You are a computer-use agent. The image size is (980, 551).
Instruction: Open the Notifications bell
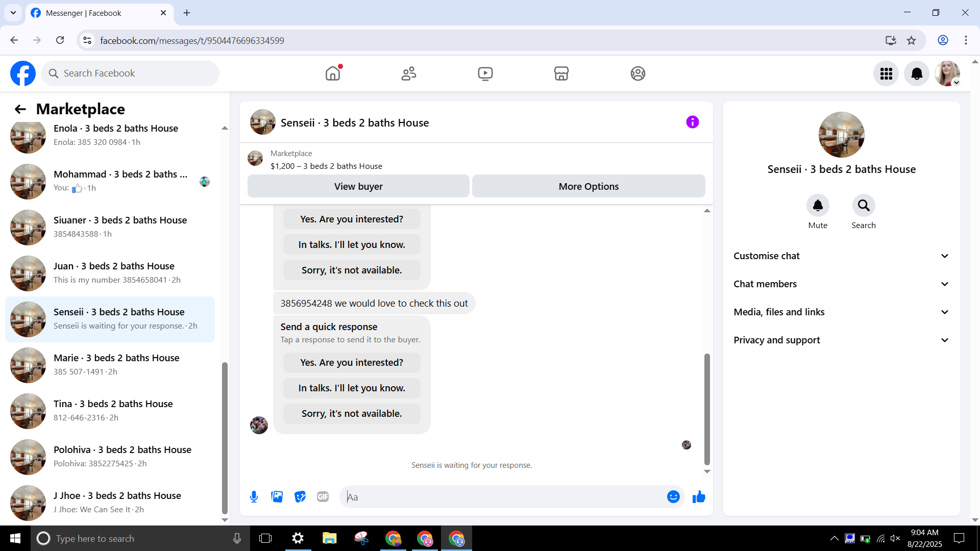(917, 73)
